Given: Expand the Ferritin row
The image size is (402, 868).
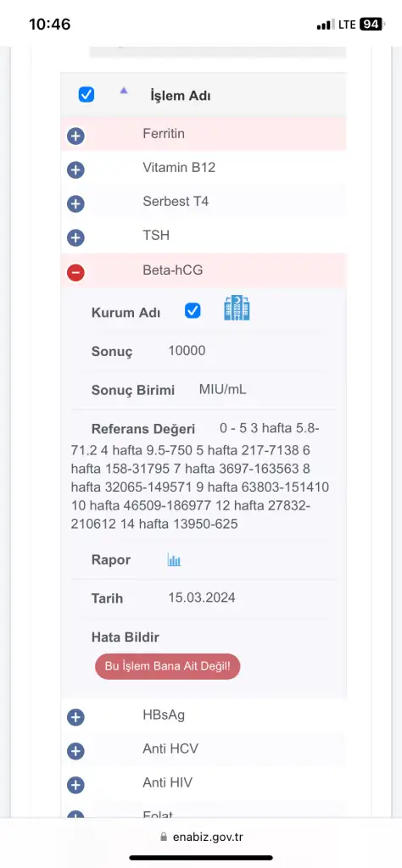Looking at the screenshot, I should (75, 136).
